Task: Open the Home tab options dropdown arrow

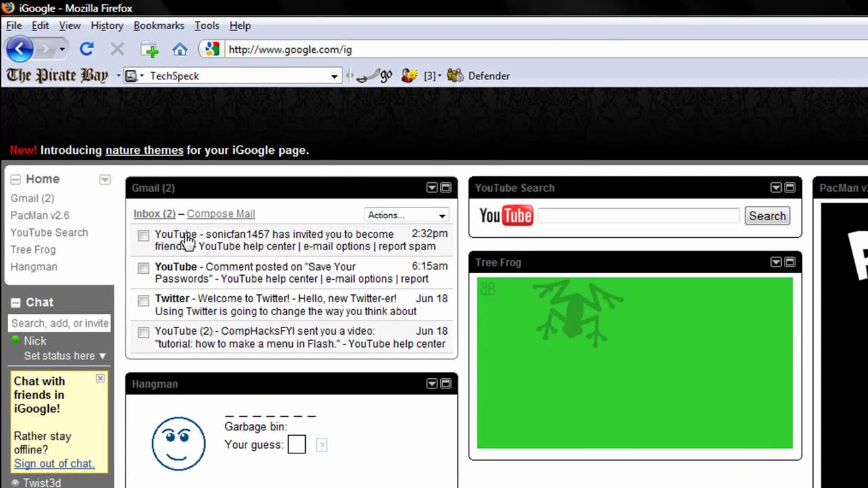Action: [x=104, y=180]
